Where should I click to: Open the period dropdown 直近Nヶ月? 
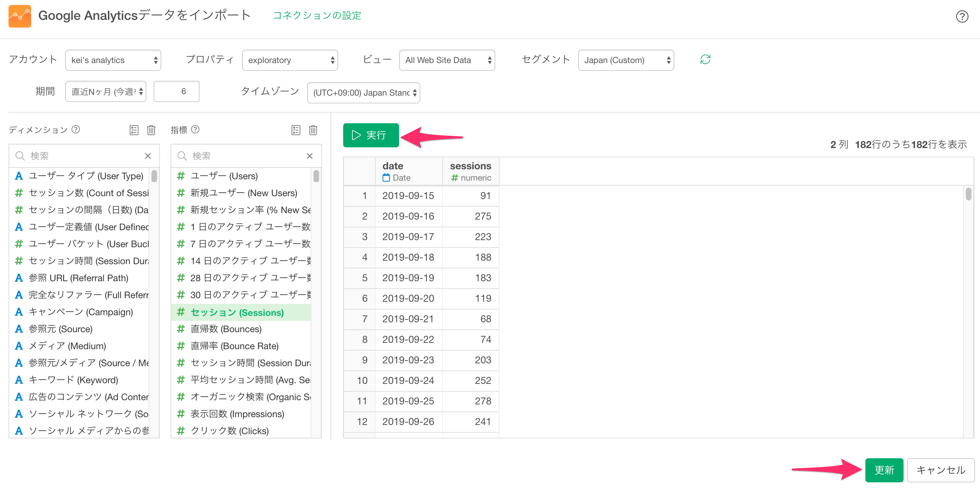pos(106,91)
